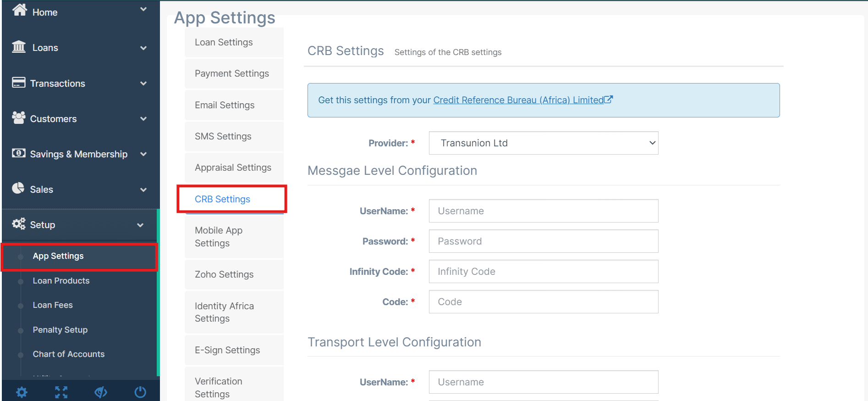
Task: Focus the Message Level UserName field
Action: (x=544, y=211)
